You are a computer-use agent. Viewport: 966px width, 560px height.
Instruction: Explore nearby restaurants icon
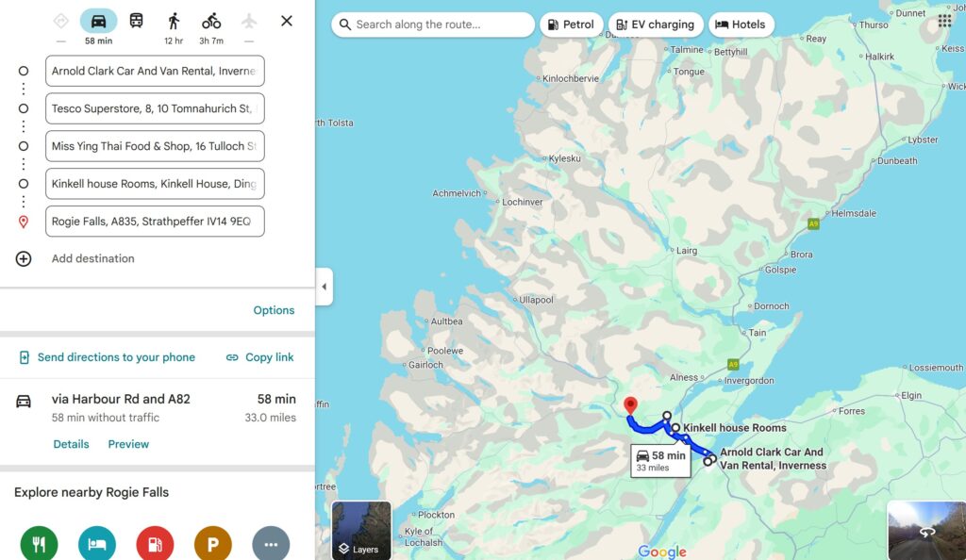click(x=39, y=544)
